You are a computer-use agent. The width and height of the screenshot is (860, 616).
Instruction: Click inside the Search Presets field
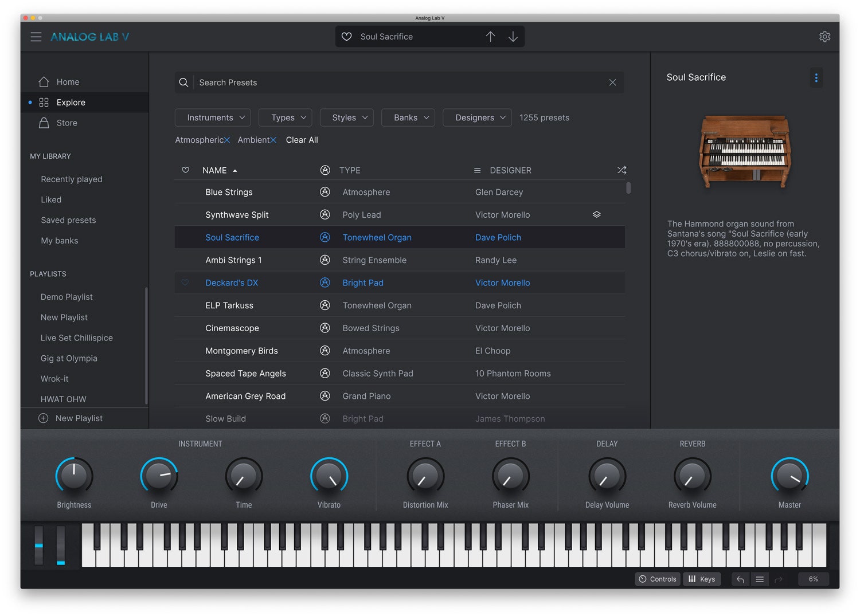coord(344,82)
